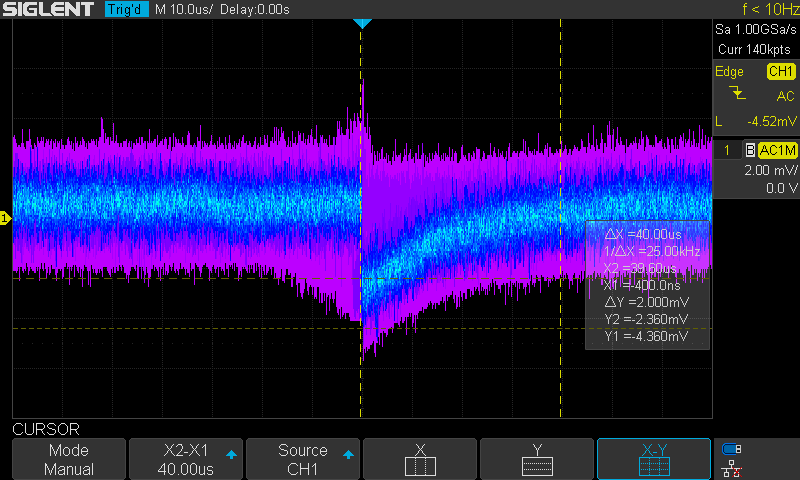Click the channel 1 ground level marker
The image size is (800, 480).
pos(5,218)
